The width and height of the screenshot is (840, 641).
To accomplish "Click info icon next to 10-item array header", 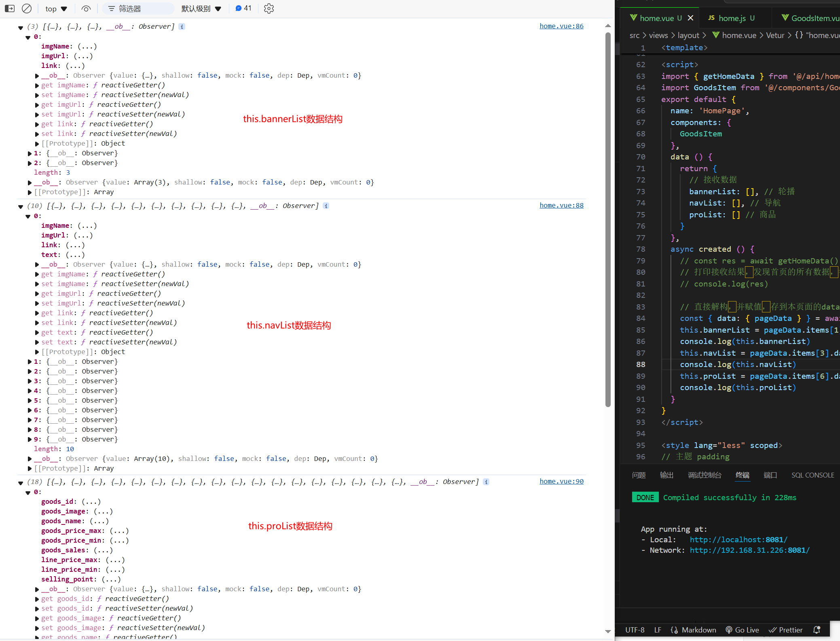I will (326, 206).
